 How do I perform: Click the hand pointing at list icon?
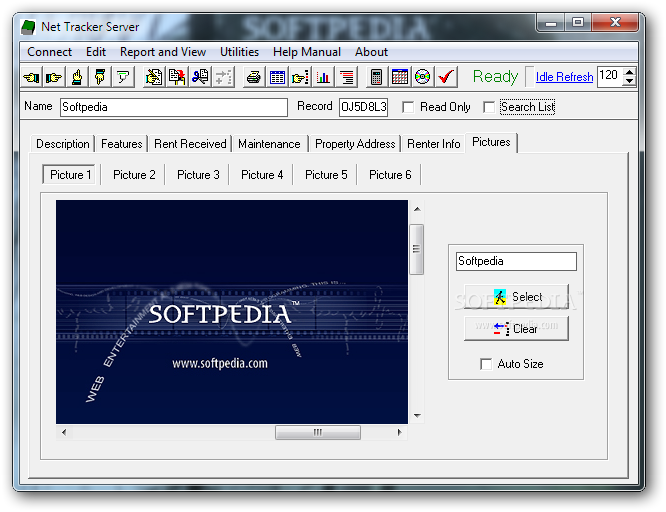[300, 77]
